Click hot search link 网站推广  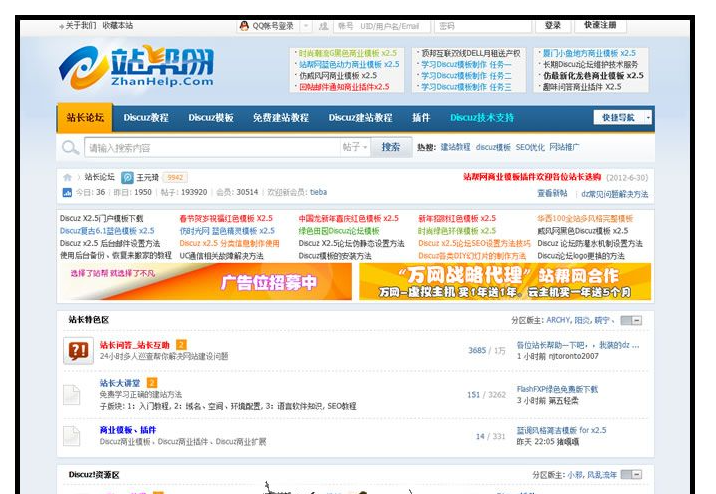pyautogui.click(x=564, y=147)
